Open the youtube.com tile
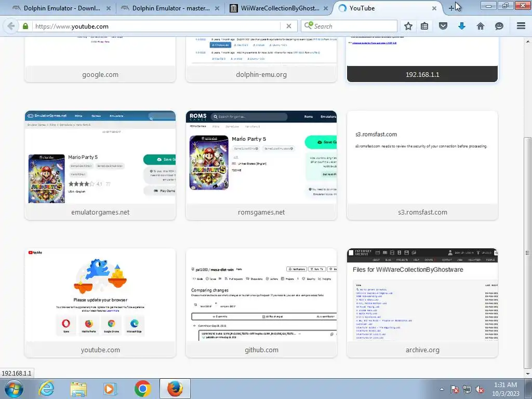 [x=100, y=303]
